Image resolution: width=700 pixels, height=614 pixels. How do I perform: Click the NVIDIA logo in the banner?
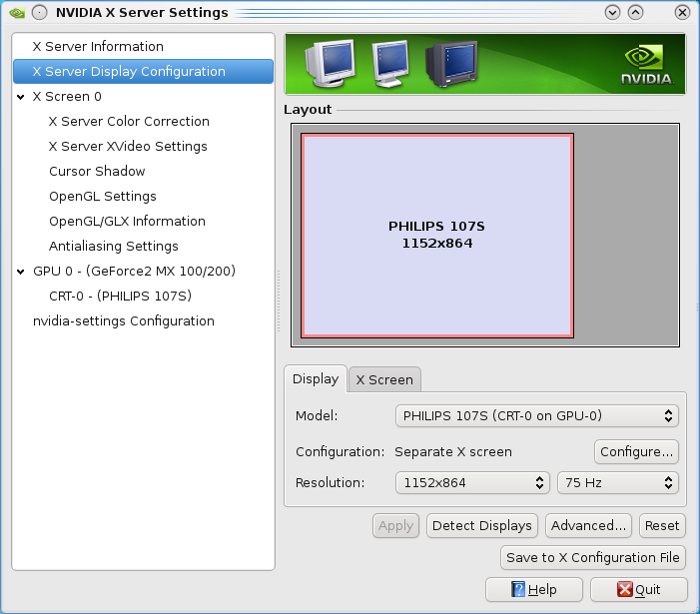(646, 64)
